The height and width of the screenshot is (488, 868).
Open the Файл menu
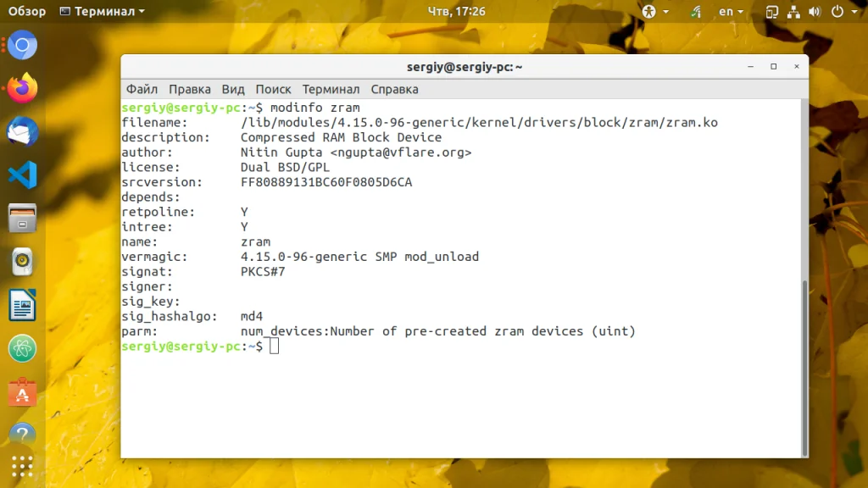(x=142, y=89)
